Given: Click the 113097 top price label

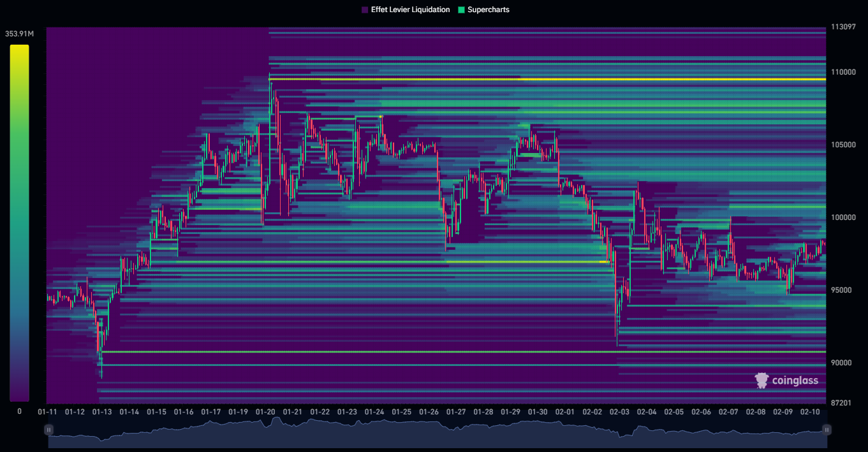Looking at the screenshot, I should point(843,27).
